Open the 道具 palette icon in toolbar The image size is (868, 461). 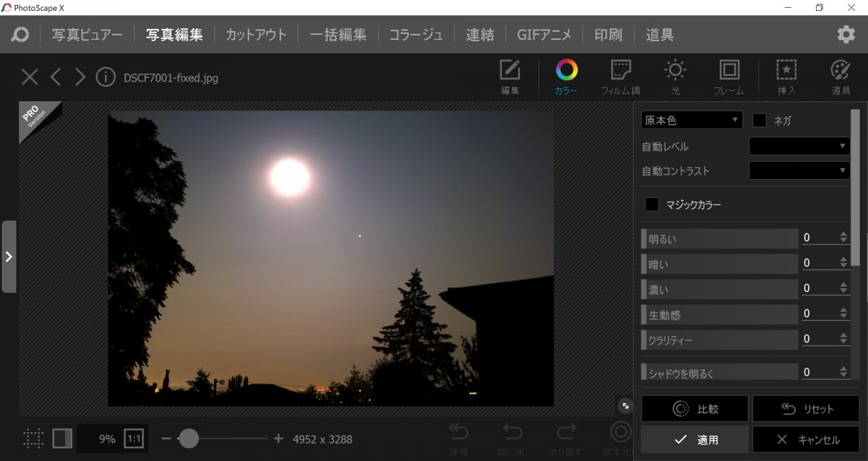841,71
